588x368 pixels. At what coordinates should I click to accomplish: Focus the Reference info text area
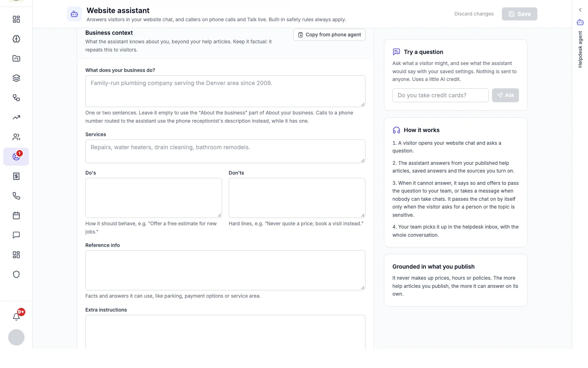click(x=225, y=270)
